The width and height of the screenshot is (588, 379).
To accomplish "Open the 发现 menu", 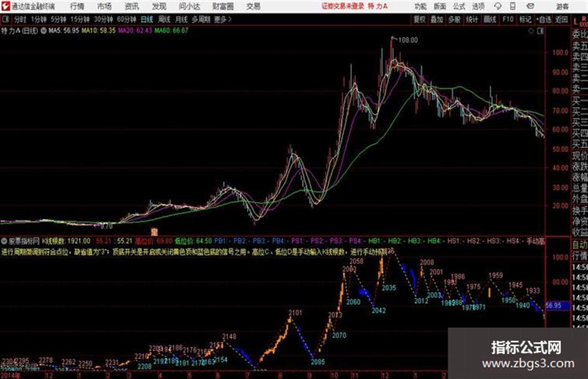I will click(x=159, y=6).
